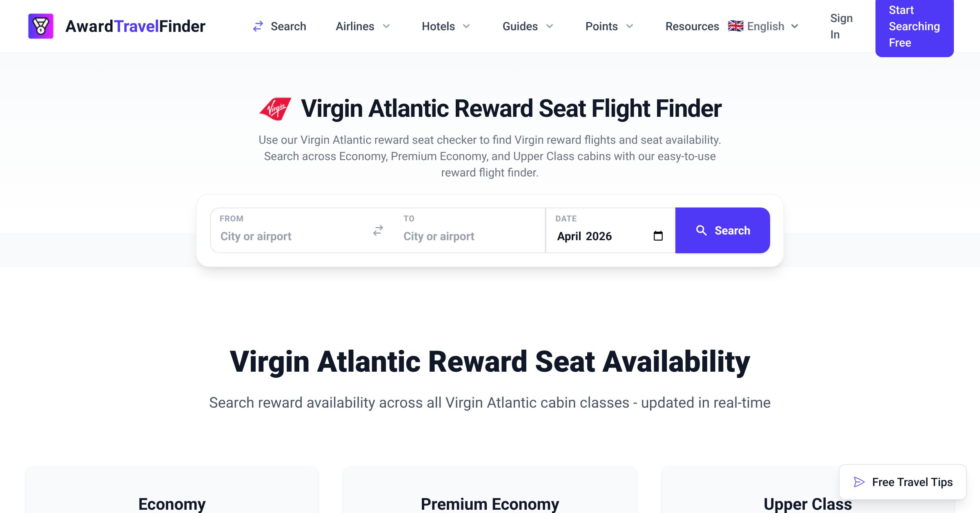
Task: Expand the Hotels dropdown menu
Action: point(446,26)
